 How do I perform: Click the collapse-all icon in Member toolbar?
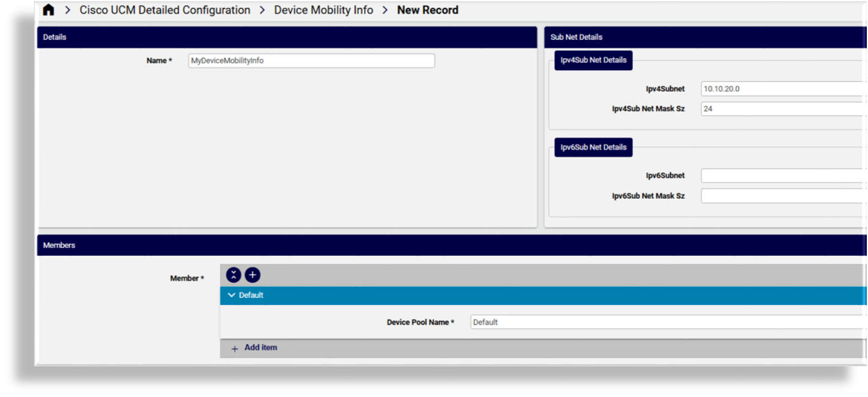(233, 274)
